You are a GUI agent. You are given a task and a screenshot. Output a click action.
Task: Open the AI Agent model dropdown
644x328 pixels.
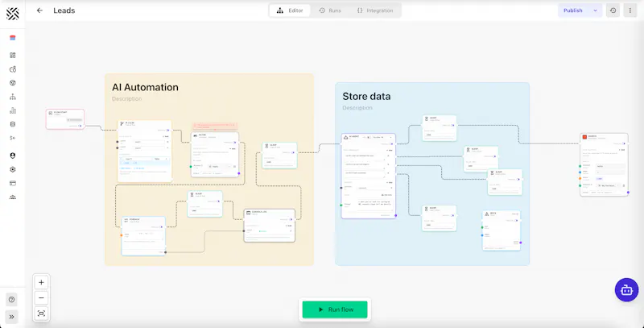(x=382, y=138)
